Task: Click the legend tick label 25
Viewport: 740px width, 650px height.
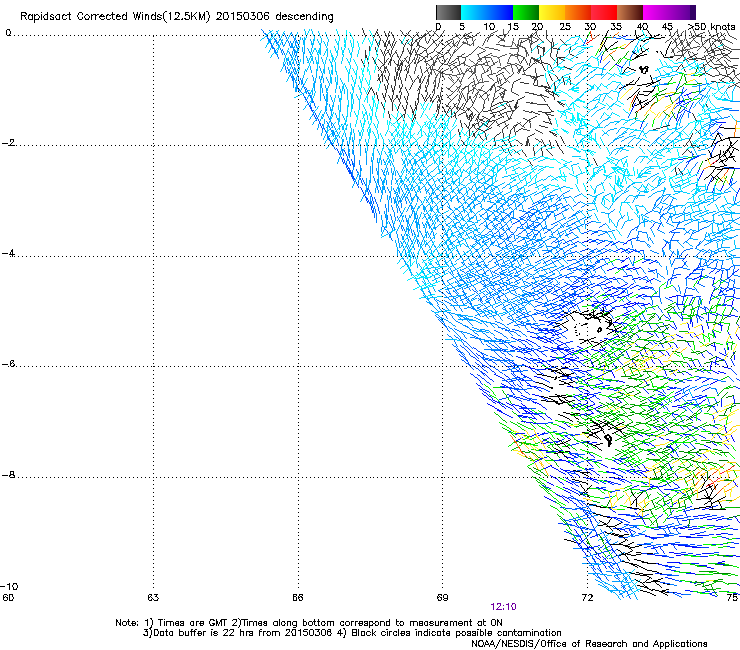Action: click(x=565, y=27)
